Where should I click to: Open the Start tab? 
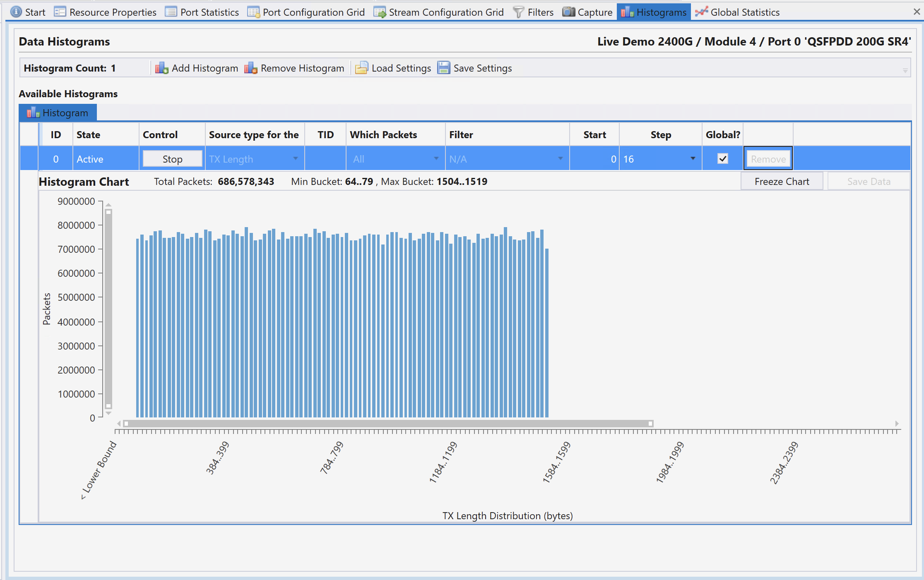coord(28,12)
